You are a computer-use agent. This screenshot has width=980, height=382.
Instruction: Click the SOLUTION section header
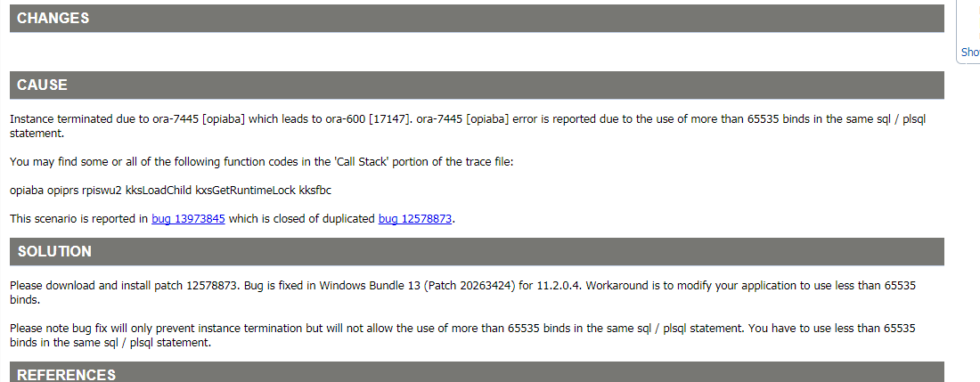pyautogui.click(x=477, y=251)
